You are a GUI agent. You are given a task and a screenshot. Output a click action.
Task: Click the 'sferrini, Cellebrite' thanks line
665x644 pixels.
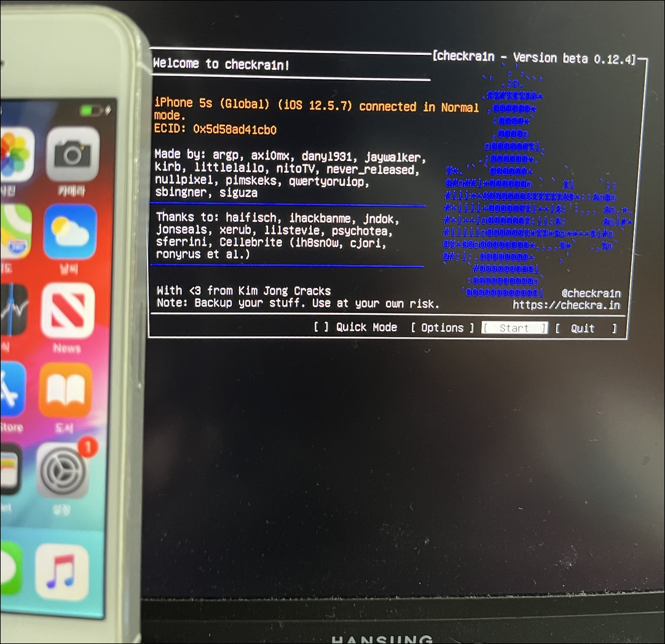[x=271, y=243]
